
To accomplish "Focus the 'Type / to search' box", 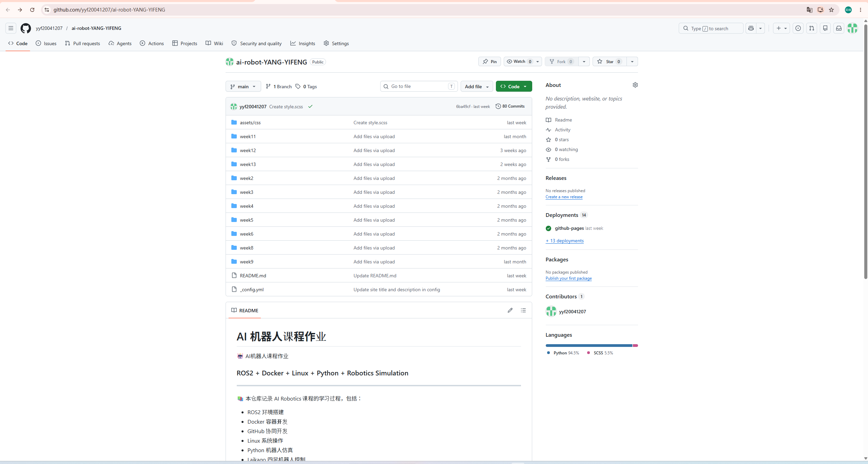I will pyautogui.click(x=711, y=29).
